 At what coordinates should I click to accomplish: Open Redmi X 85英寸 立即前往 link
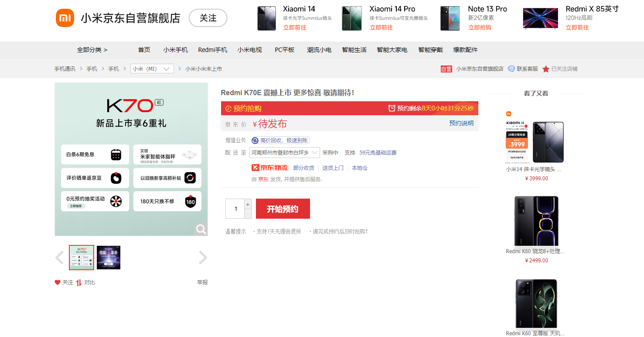click(577, 28)
